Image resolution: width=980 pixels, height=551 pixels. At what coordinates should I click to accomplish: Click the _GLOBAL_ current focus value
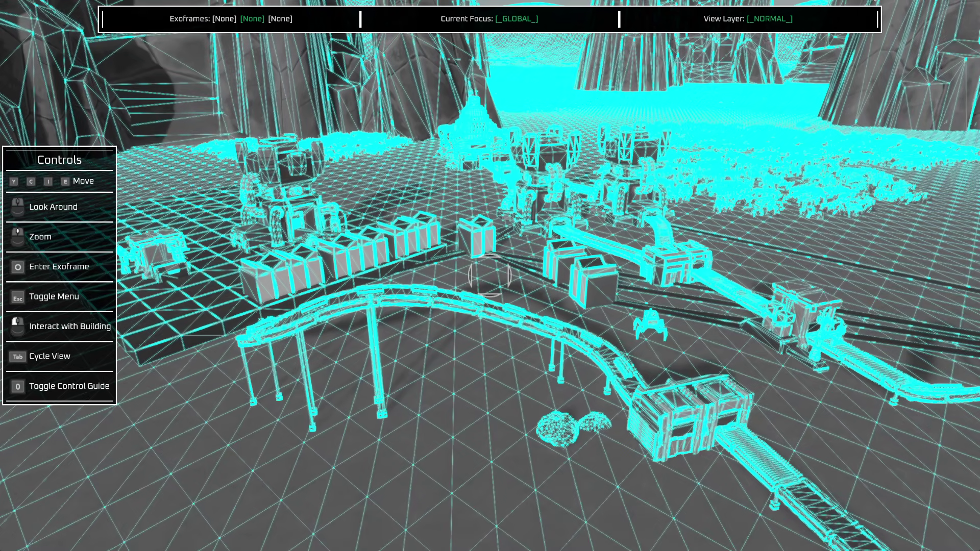click(x=517, y=19)
